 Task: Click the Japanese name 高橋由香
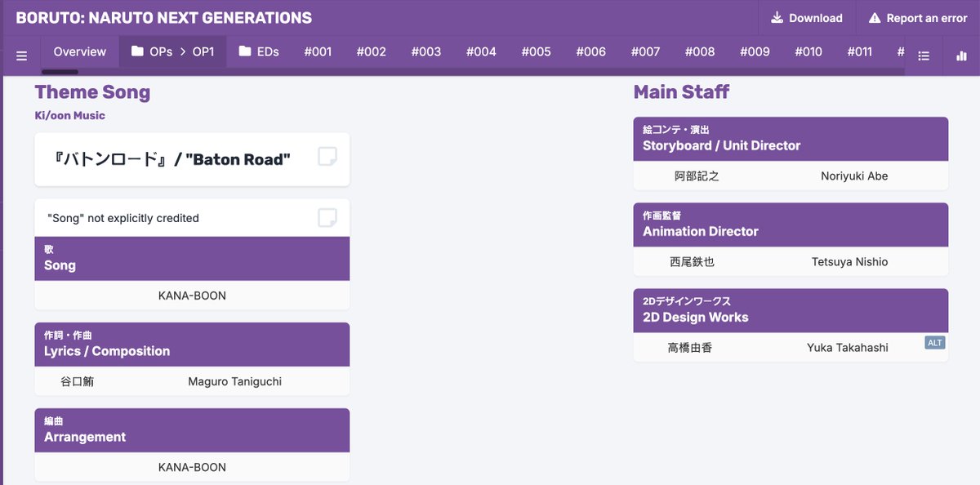pyautogui.click(x=690, y=348)
